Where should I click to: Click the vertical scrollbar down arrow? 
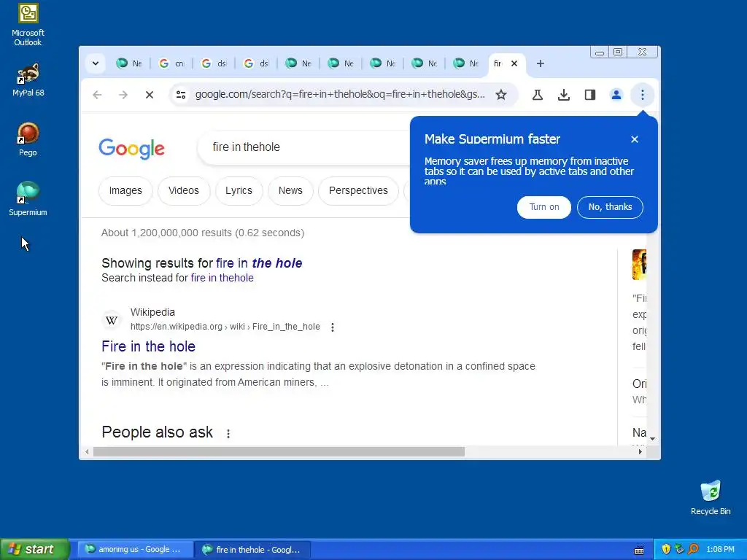pyautogui.click(x=652, y=438)
